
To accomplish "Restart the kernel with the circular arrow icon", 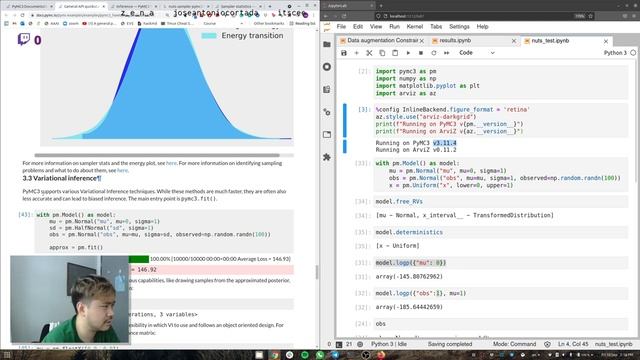I will pos(433,53).
